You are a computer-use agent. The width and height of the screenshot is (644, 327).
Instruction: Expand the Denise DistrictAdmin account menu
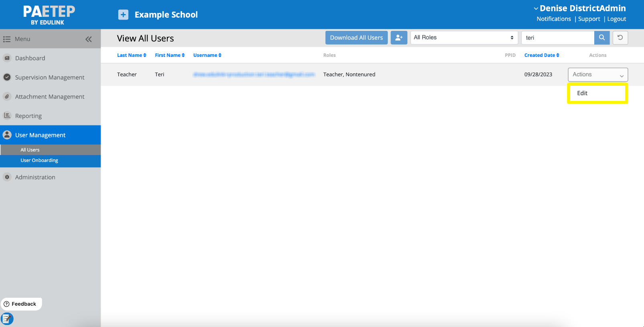580,8
